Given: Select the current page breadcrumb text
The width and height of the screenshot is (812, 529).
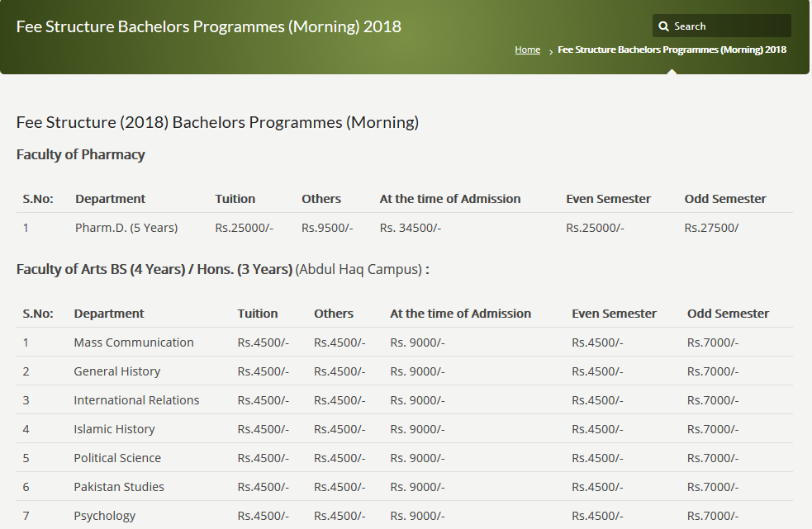Looking at the screenshot, I should point(672,50).
